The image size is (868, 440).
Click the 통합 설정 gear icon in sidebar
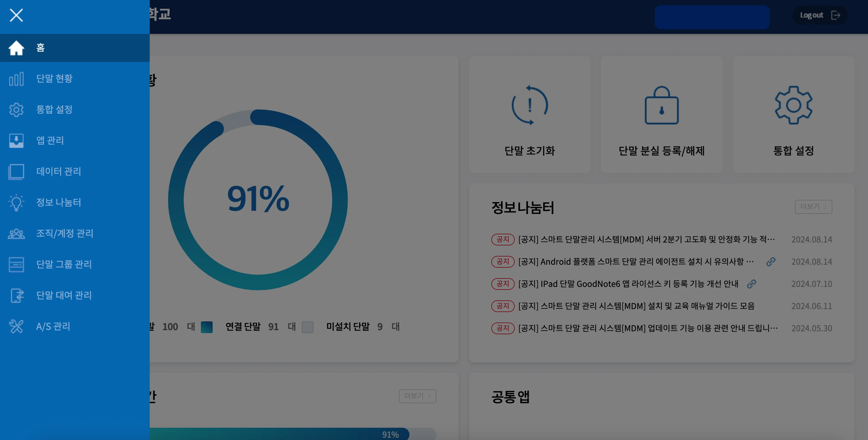(16, 110)
